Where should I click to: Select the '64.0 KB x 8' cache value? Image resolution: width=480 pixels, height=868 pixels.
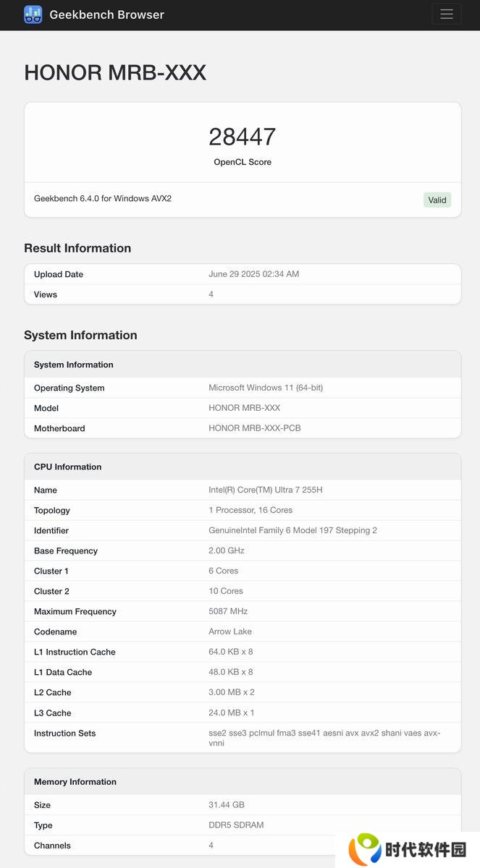231,652
